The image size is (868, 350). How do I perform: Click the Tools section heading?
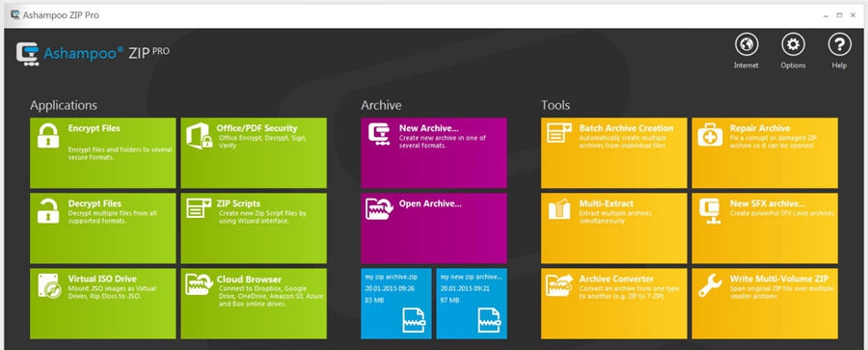tap(556, 105)
